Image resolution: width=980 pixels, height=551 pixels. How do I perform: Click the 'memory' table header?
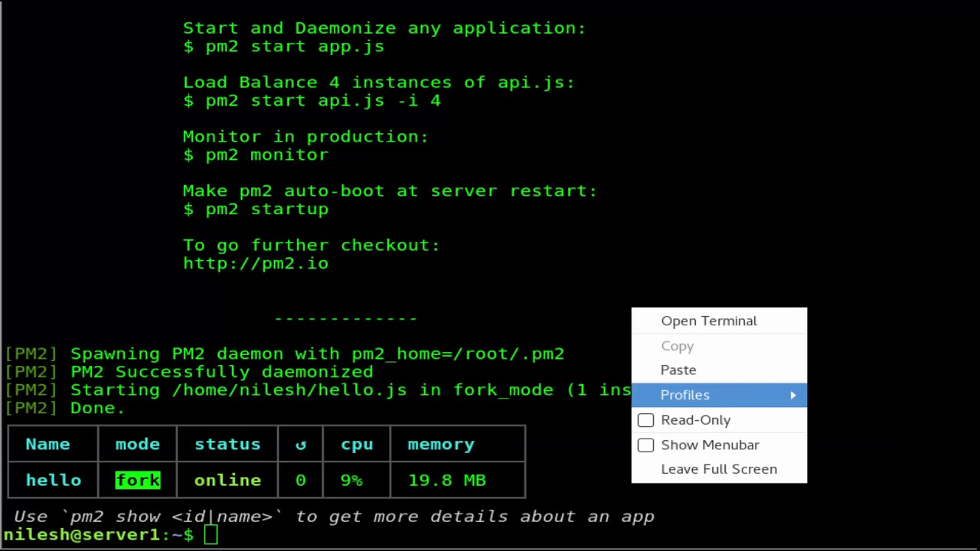pos(441,444)
